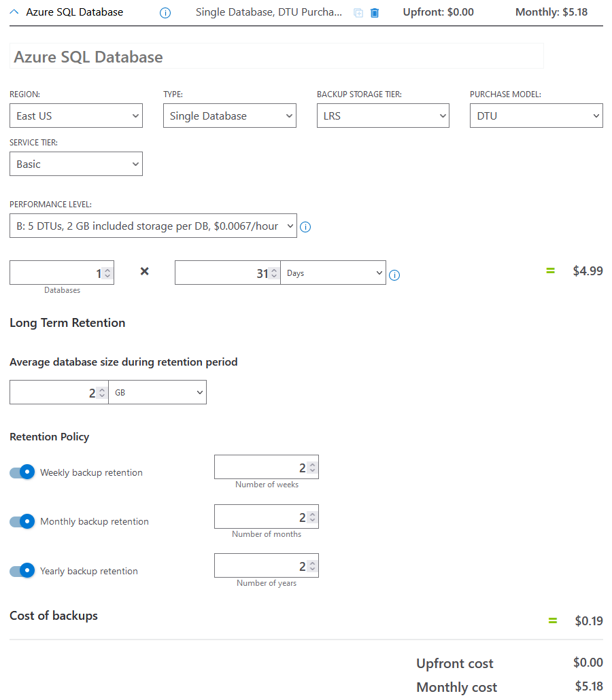Open the Performance Level B: 5 DTUs dropdown

click(x=153, y=226)
